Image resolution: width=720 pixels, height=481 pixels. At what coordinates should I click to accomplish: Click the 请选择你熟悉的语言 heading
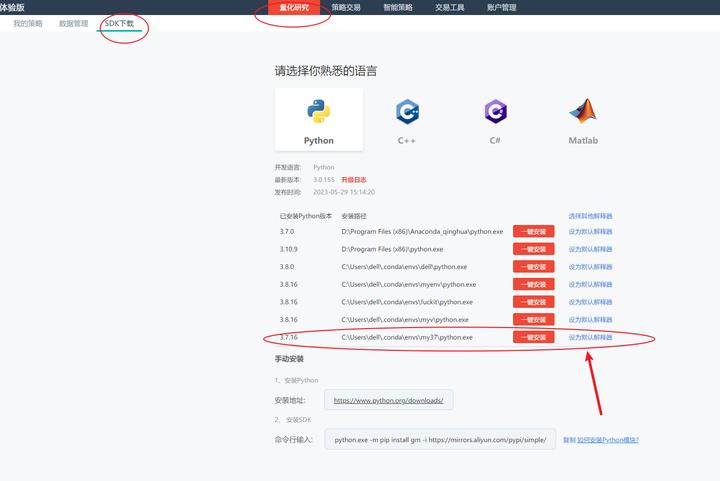click(326, 71)
